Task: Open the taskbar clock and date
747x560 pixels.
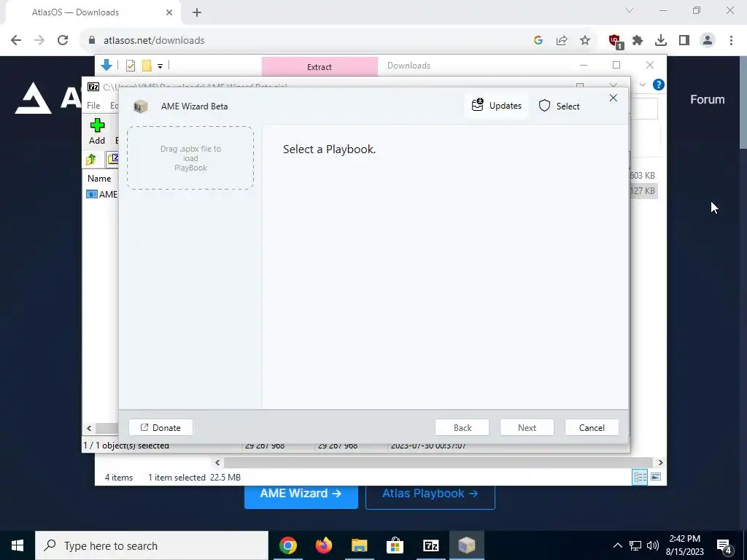Action: click(x=684, y=545)
